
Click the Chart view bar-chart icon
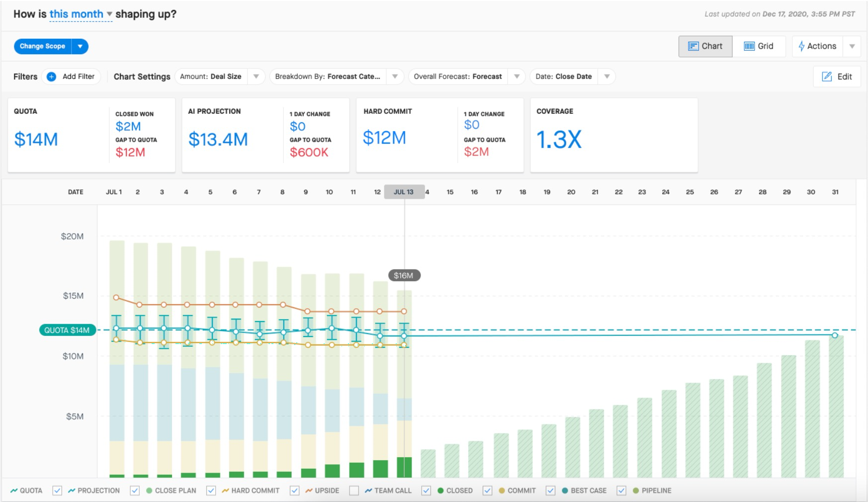click(x=693, y=46)
